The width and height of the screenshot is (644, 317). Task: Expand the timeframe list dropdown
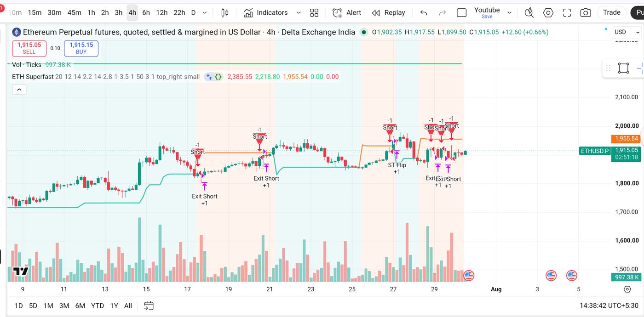pos(205,13)
